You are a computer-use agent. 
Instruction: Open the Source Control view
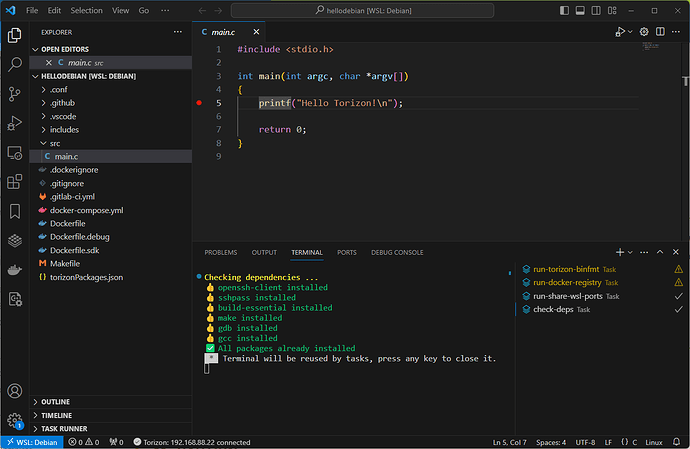(15, 94)
